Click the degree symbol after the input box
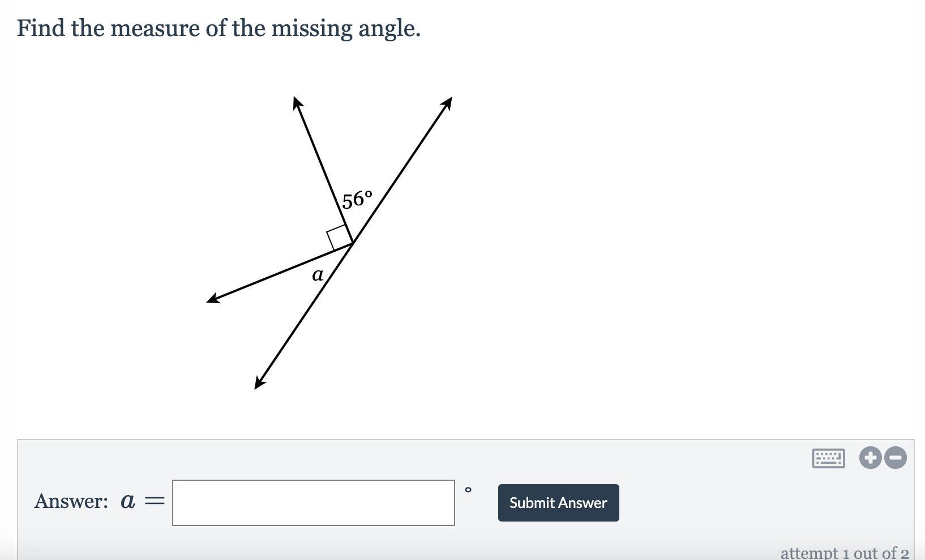 click(x=468, y=490)
